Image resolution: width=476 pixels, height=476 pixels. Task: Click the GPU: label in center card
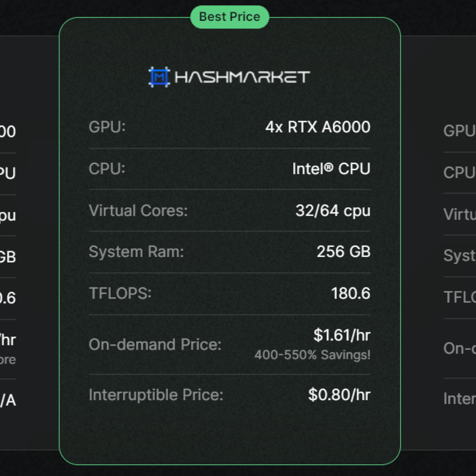click(x=107, y=127)
